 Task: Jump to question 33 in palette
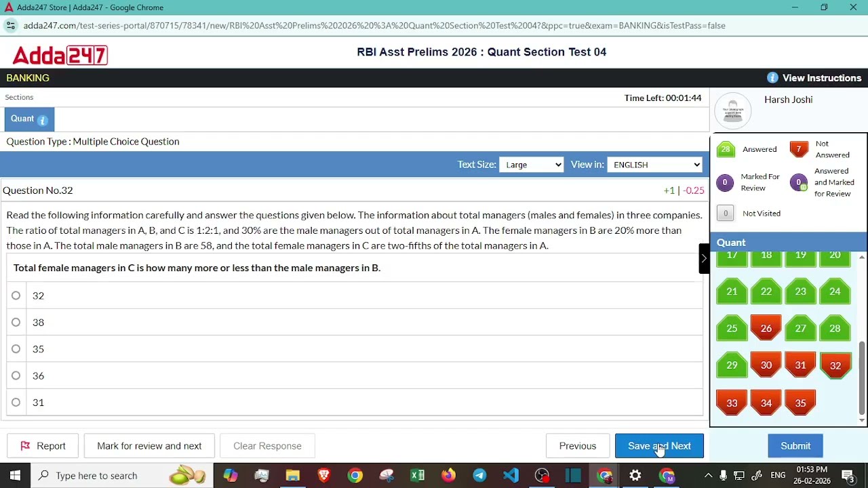point(732,403)
